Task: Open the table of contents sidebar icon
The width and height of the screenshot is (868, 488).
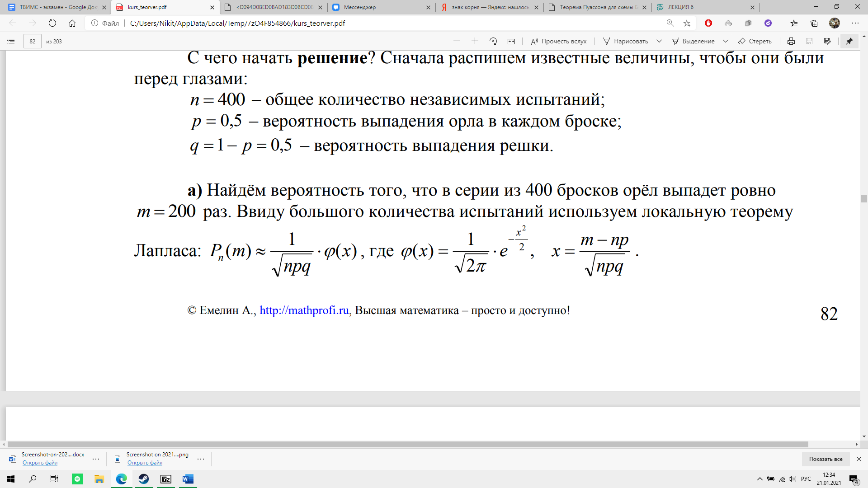Action: pos(11,41)
